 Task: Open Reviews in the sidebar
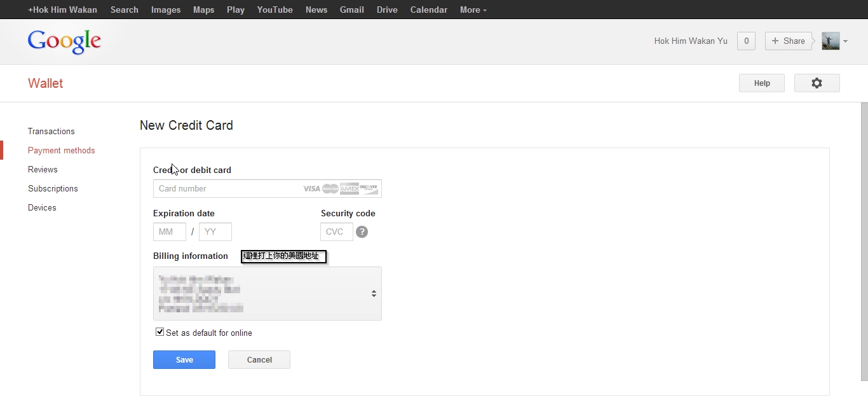point(43,169)
